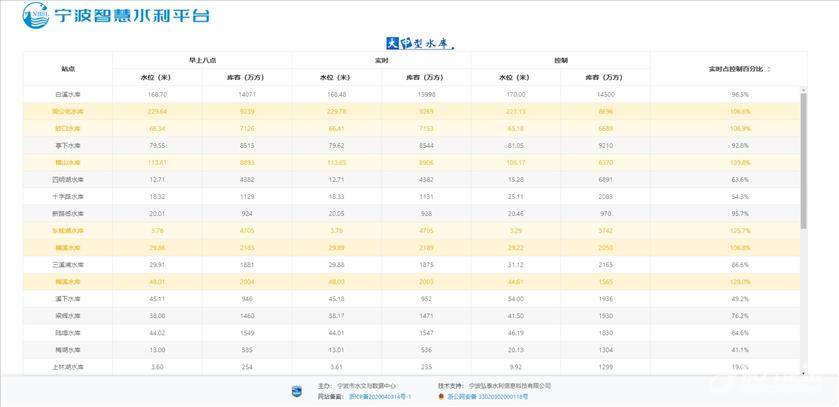The width and height of the screenshot is (839, 407).
Task: Select the 白溪水库 row name
Action: click(x=67, y=95)
